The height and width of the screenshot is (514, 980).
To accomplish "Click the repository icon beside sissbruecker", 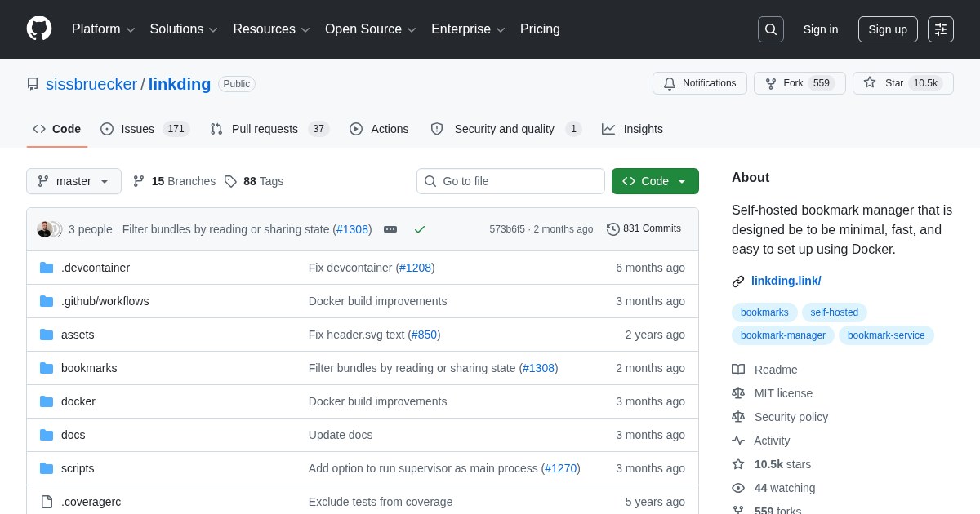I will tap(33, 84).
